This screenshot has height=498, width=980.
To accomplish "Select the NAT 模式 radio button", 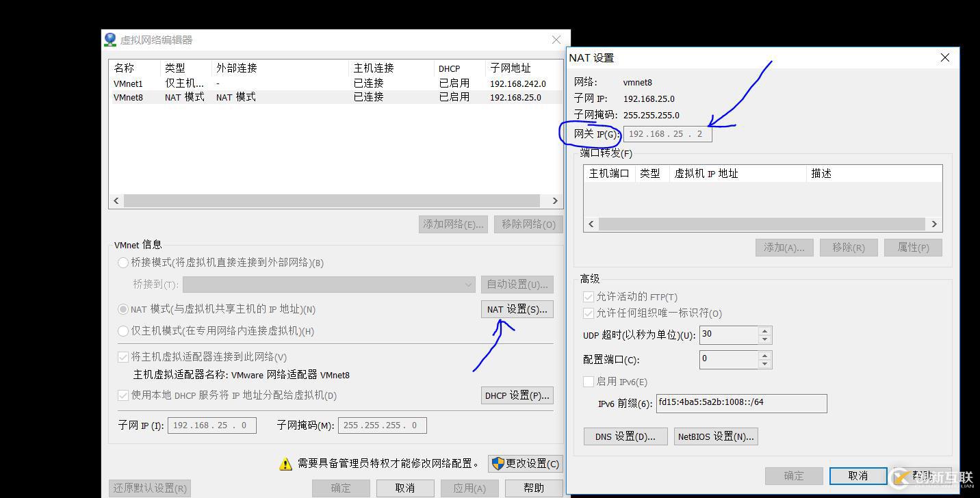I will (x=123, y=309).
